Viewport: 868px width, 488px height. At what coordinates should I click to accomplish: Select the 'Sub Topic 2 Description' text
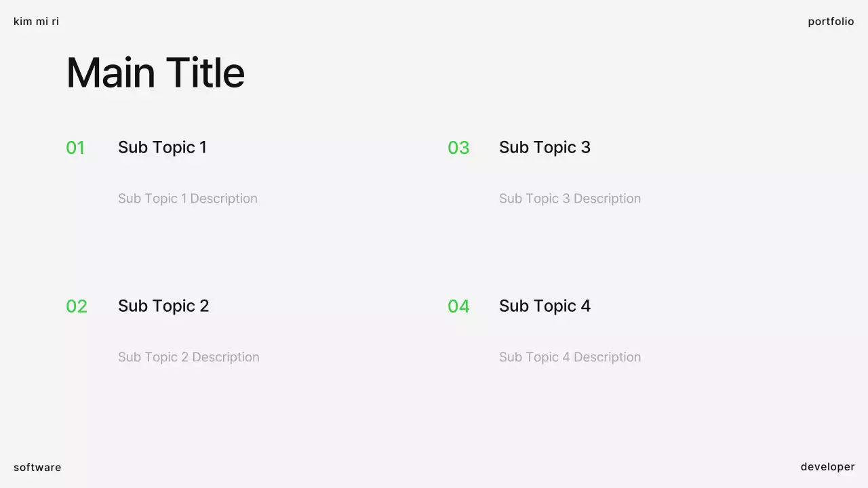click(x=189, y=357)
